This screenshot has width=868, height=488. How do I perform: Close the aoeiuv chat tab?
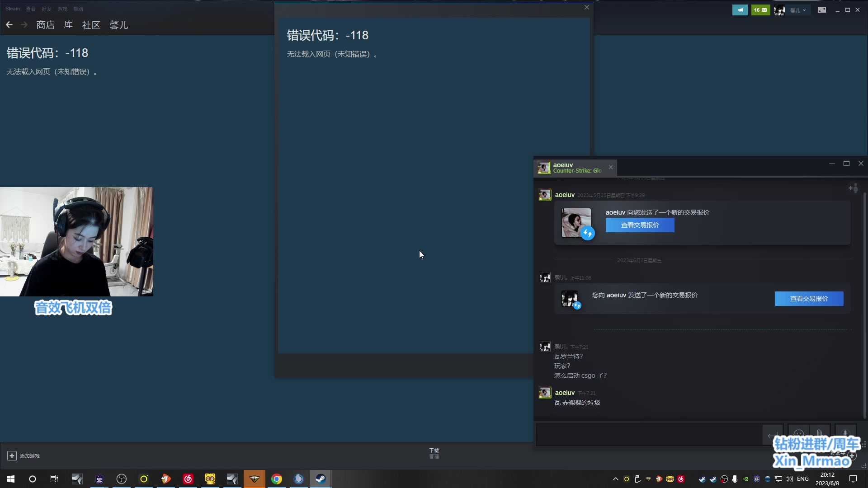click(x=611, y=167)
